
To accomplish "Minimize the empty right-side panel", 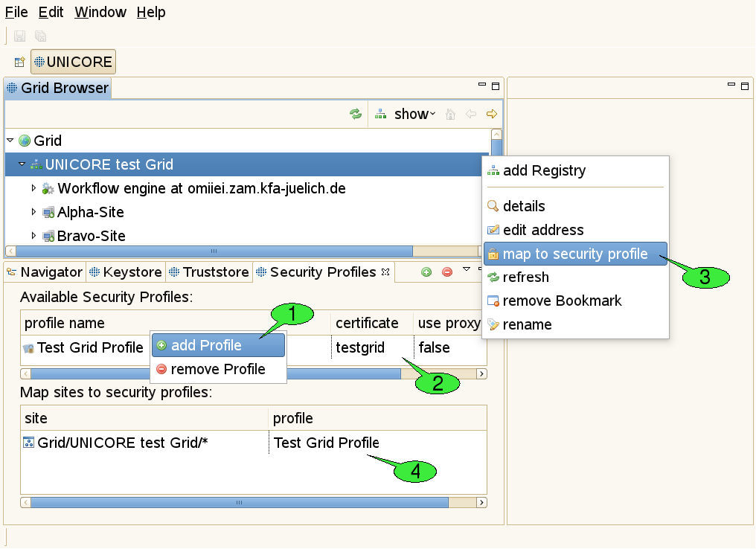I will (x=731, y=85).
